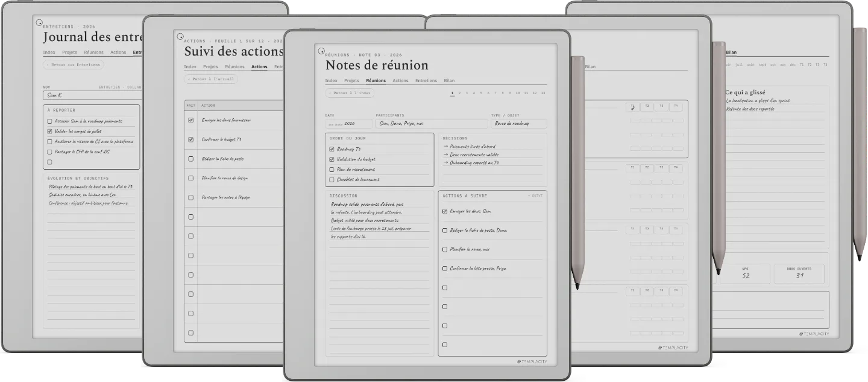Open Actions tab on Journal des entretiens

(118, 53)
